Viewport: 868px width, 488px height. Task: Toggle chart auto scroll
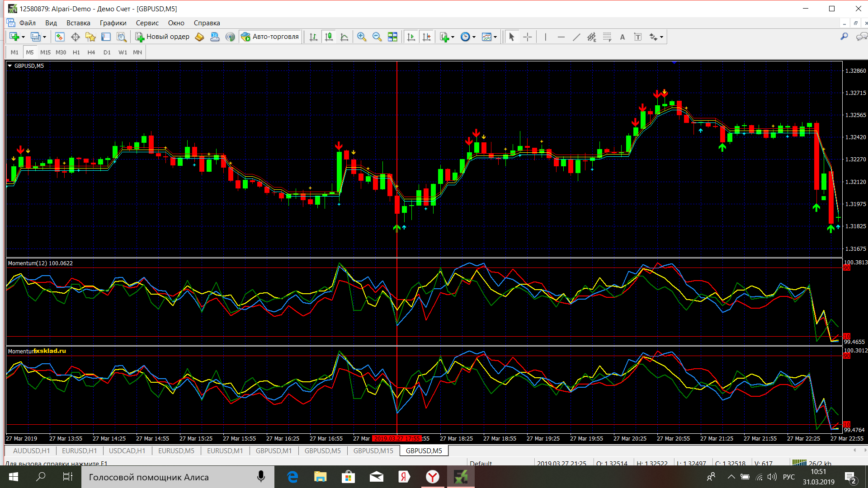(x=411, y=37)
